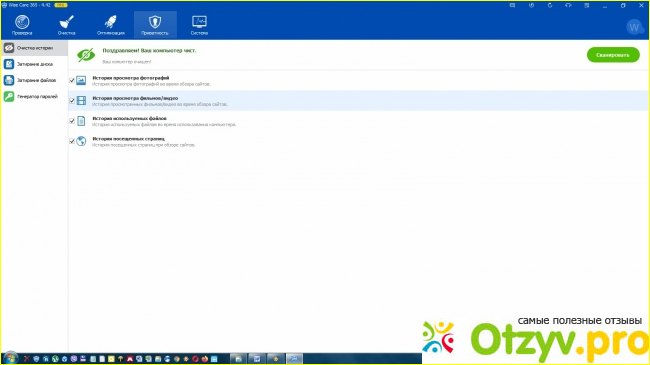Screen dimensions: 650x365
Task: Open Затирание диска in the sidebar
Action: click(x=34, y=64)
